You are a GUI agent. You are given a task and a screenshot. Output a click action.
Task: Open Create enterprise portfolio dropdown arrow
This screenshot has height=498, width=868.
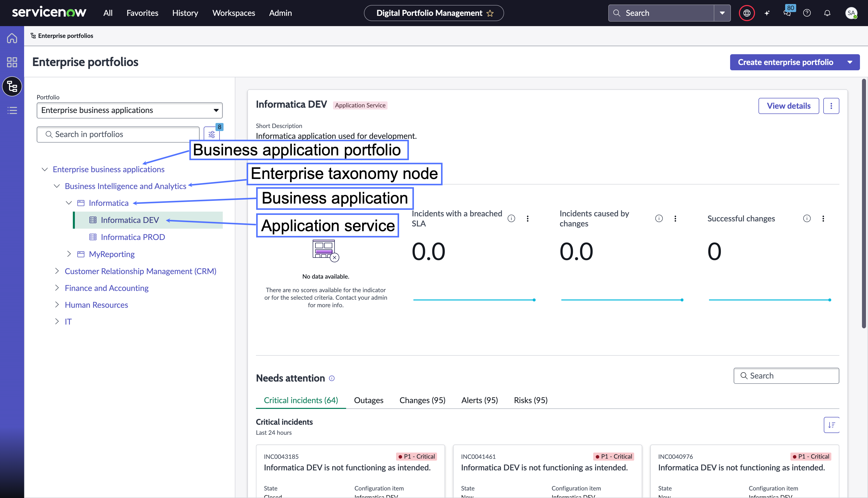click(x=850, y=62)
